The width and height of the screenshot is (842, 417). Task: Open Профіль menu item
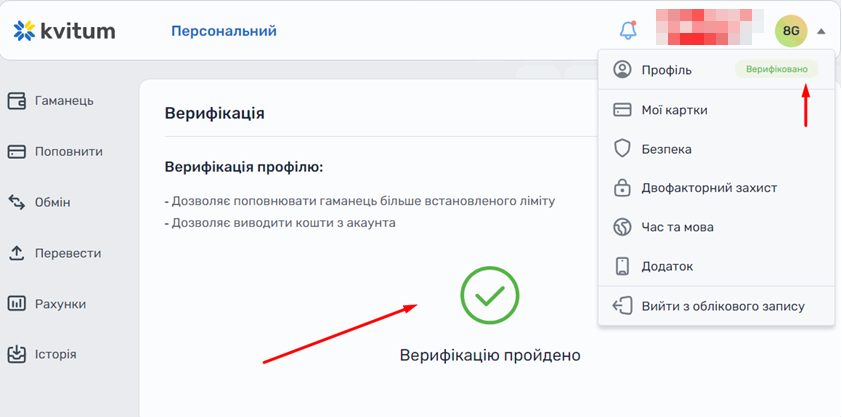(x=666, y=70)
